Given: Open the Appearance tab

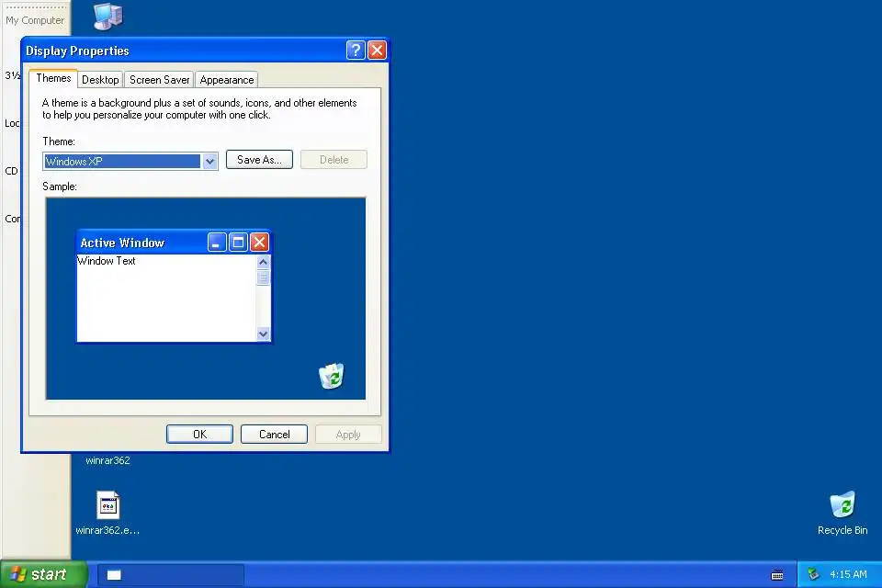Looking at the screenshot, I should (x=227, y=80).
